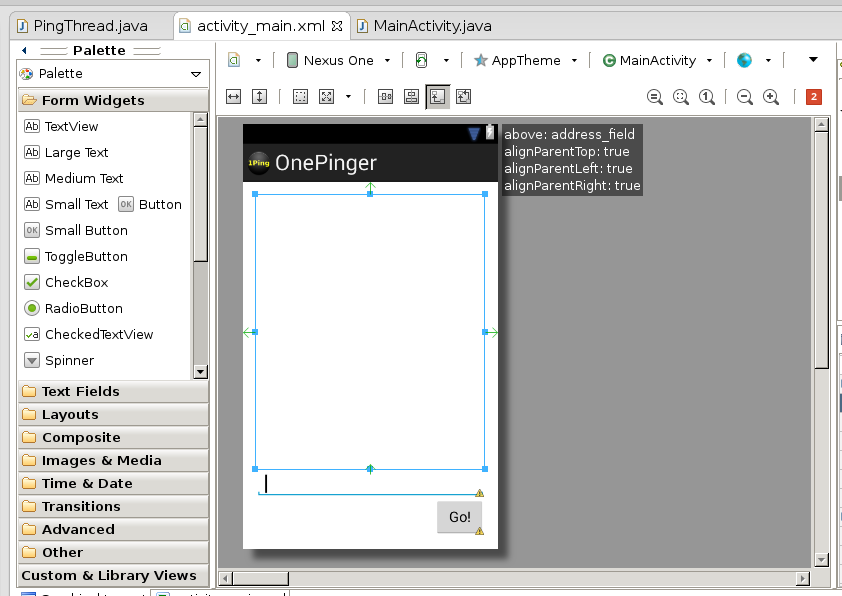The image size is (842, 596).
Task: Toggle the show constraints button
Action: [438, 97]
